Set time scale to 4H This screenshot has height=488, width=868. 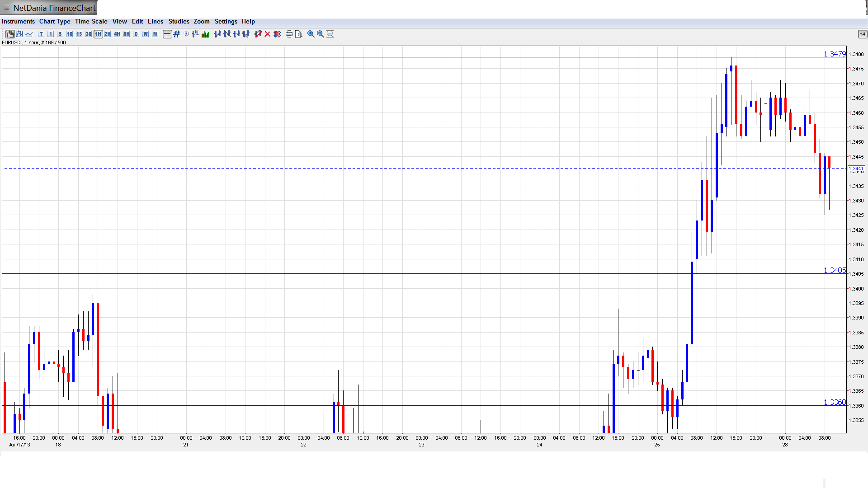tap(117, 34)
